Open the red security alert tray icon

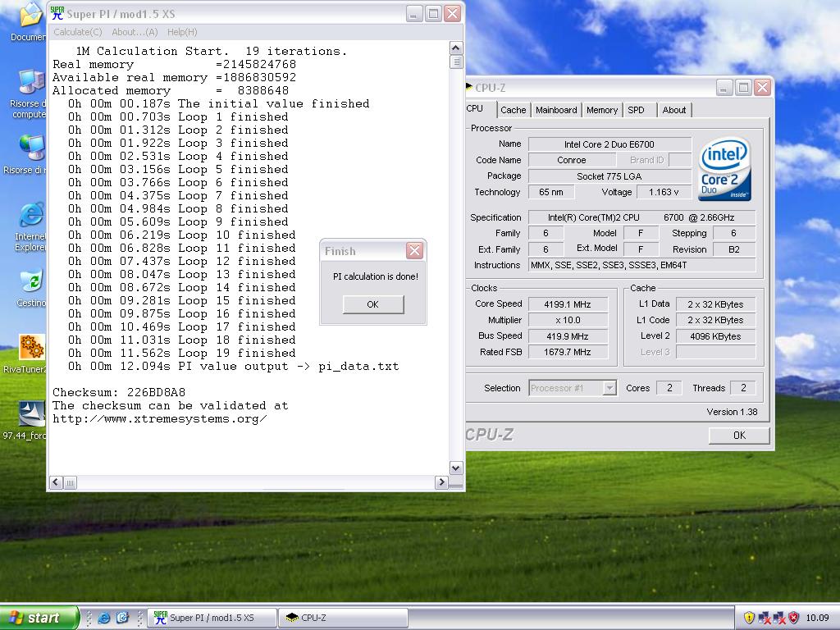(793, 618)
